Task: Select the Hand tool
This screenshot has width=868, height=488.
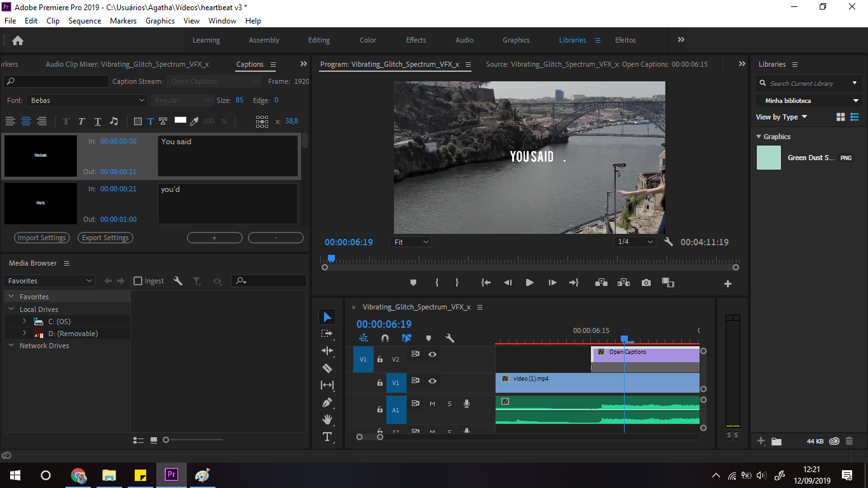Action: (x=327, y=419)
